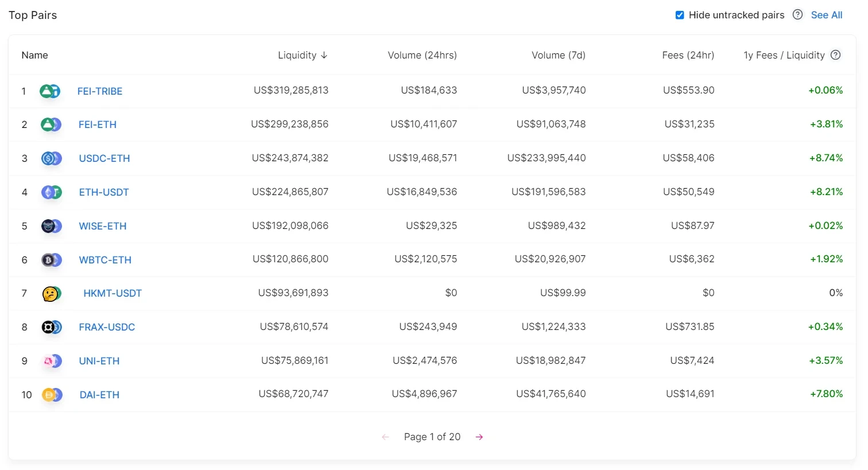
Task: Open the See All pairs link
Action: (x=827, y=15)
